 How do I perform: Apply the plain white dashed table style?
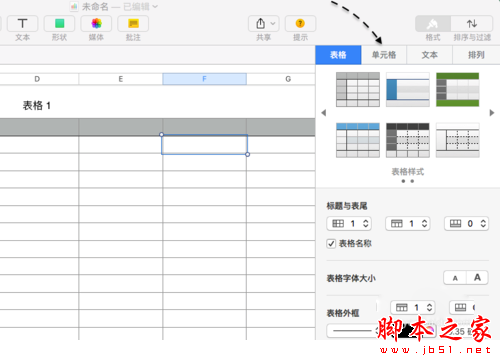click(x=458, y=140)
